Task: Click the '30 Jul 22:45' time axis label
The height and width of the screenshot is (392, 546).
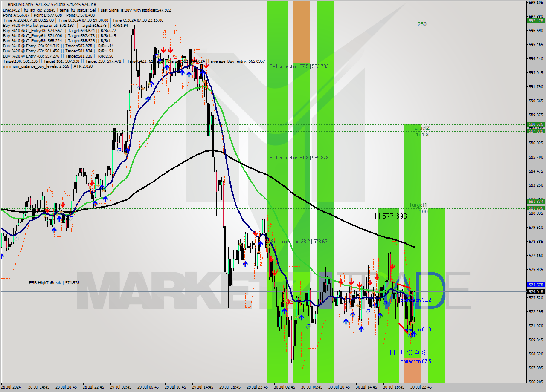Action: pos(421,387)
